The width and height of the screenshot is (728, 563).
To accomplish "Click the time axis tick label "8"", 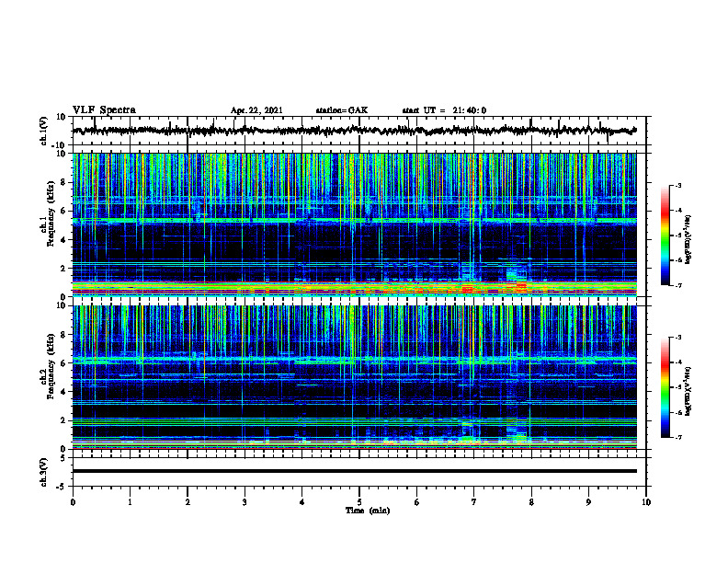I will [531, 502].
